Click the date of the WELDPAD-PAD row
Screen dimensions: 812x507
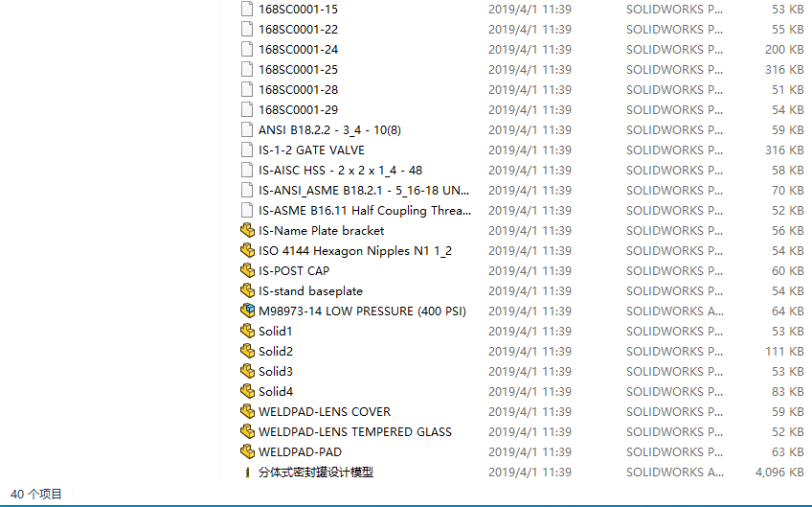(x=530, y=452)
